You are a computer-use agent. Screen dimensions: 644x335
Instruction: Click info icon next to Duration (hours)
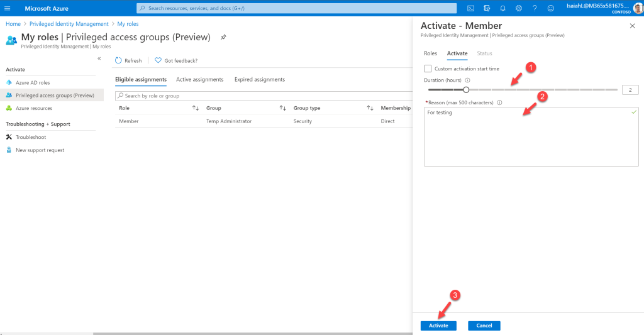point(467,80)
